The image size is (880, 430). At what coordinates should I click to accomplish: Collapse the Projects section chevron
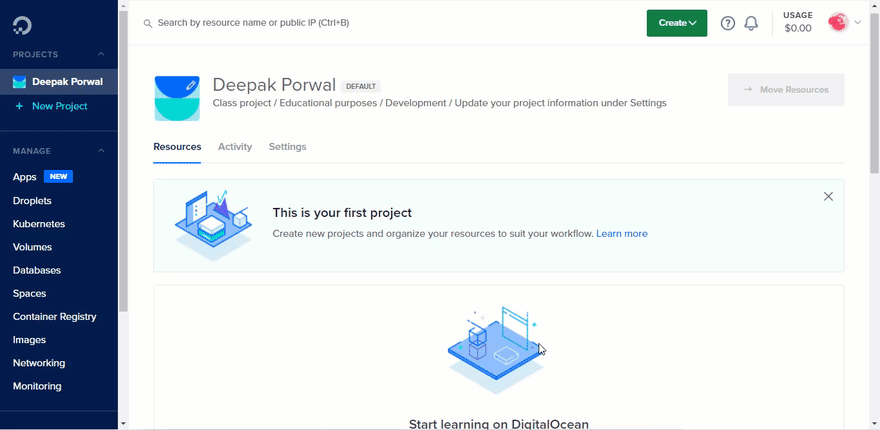click(101, 54)
